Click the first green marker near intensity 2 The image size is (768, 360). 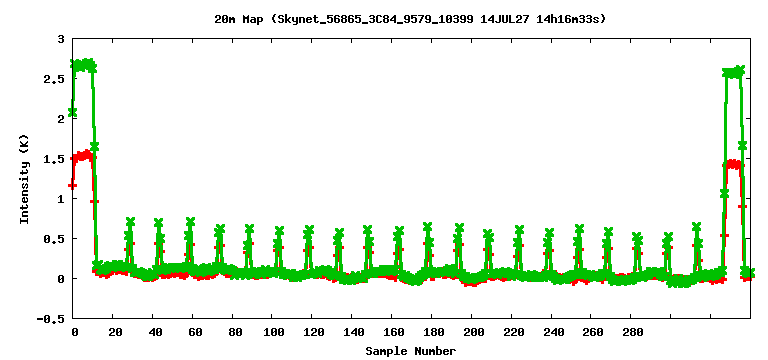(x=72, y=112)
